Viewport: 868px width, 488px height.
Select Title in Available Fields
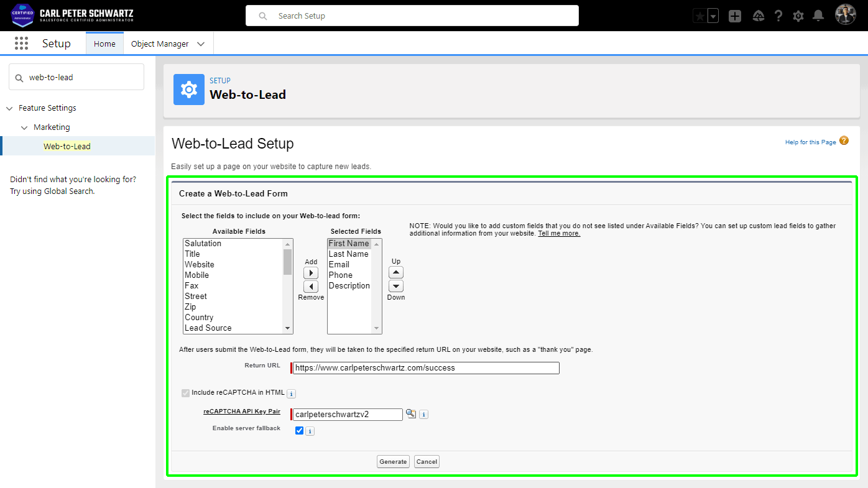[233, 254]
